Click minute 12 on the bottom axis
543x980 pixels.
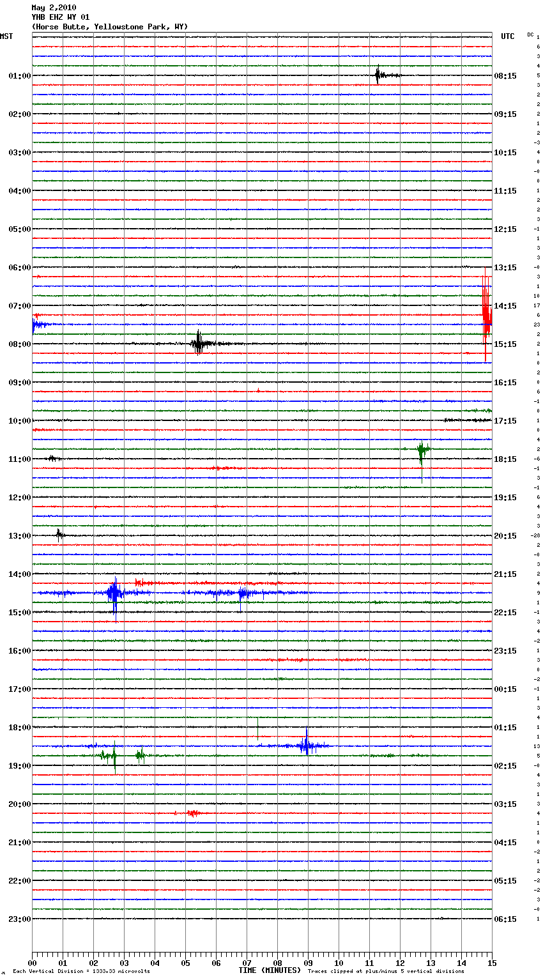[x=400, y=963]
